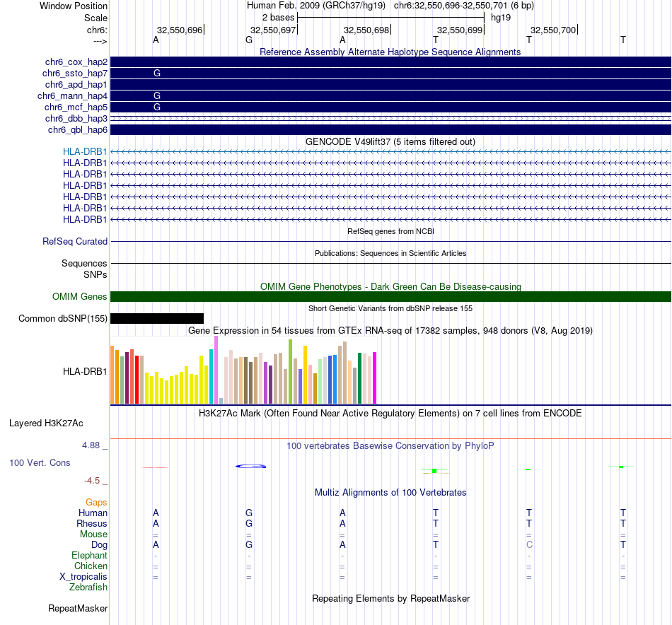Click the blue PhyloP conservation mark

click(x=250, y=466)
